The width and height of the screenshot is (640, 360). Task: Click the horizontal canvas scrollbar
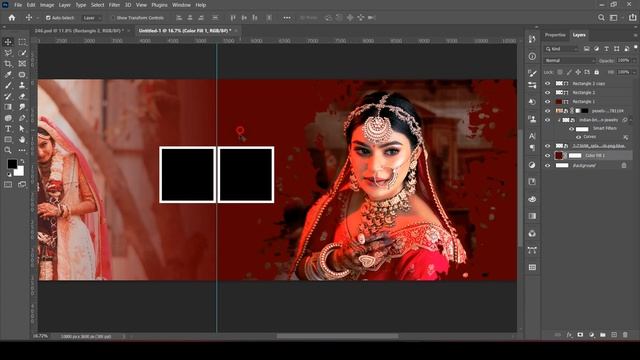coord(337,336)
